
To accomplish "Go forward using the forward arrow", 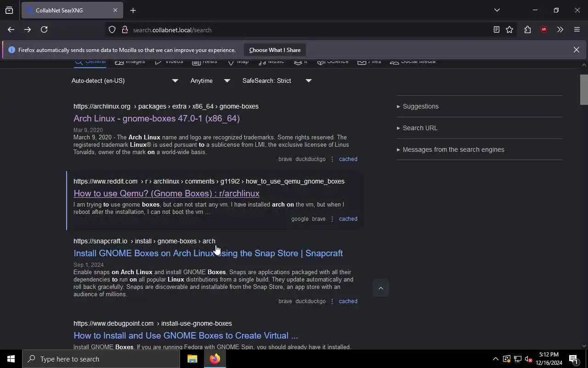I will (x=28, y=29).
